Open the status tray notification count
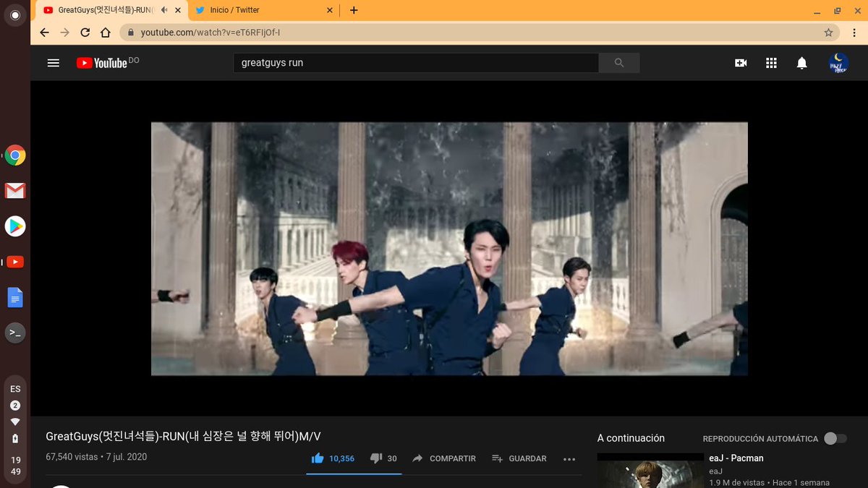The width and height of the screenshot is (868, 488). point(15,406)
